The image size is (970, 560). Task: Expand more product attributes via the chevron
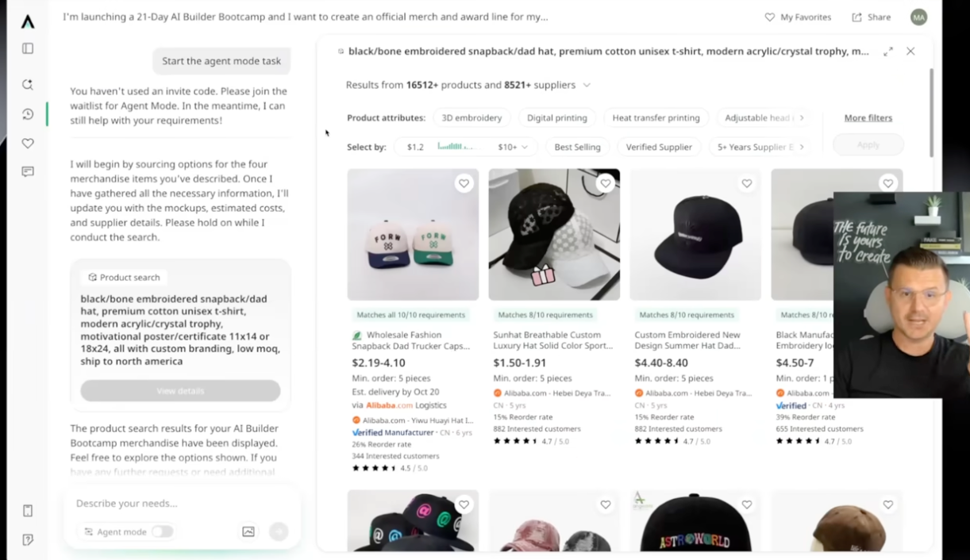pyautogui.click(x=802, y=117)
